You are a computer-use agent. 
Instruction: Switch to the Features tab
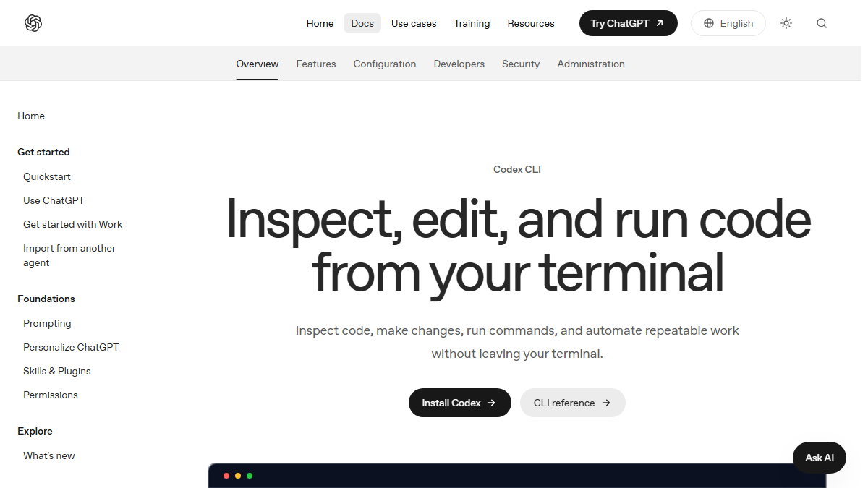click(x=316, y=64)
